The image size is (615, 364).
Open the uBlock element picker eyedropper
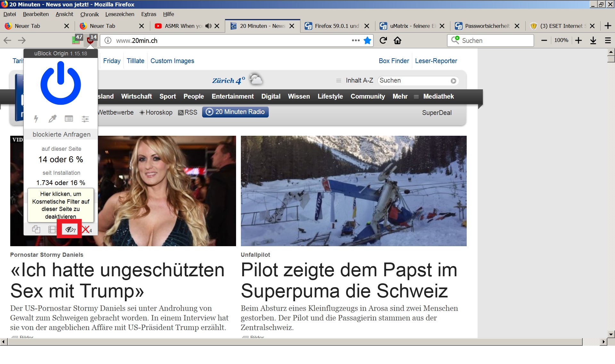52,119
